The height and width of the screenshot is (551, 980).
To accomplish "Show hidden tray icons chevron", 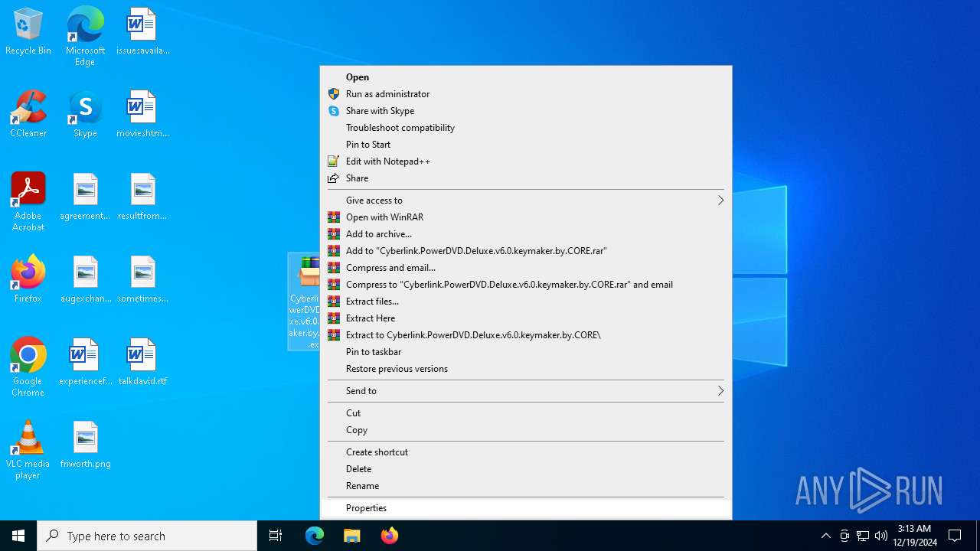I will tap(825, 536).
